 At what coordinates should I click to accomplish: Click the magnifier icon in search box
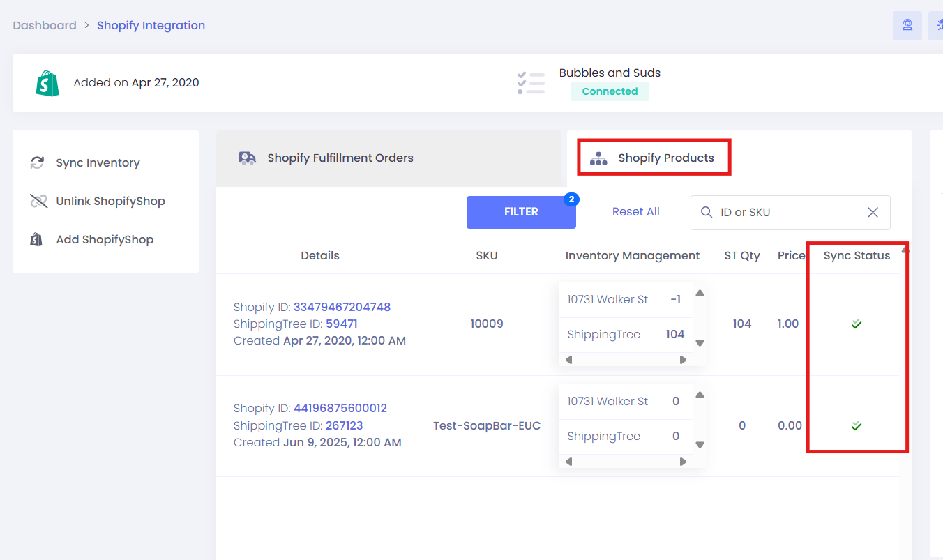click(707, 212)
